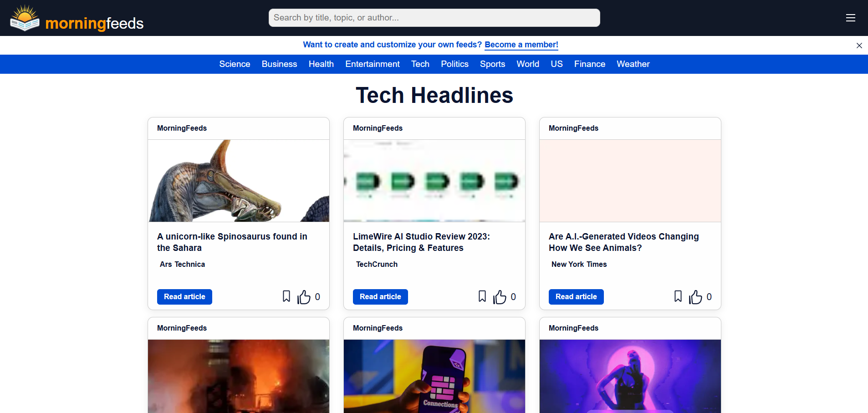Open the Sports news feed

click(x=492, y=64)
